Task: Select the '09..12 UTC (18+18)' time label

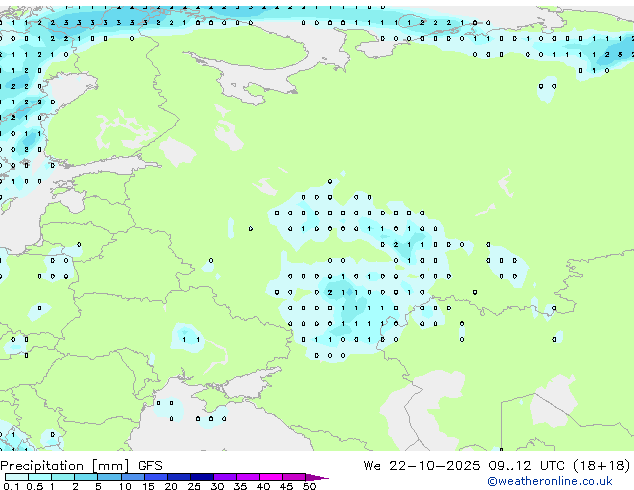Action: tap(559, 466)
